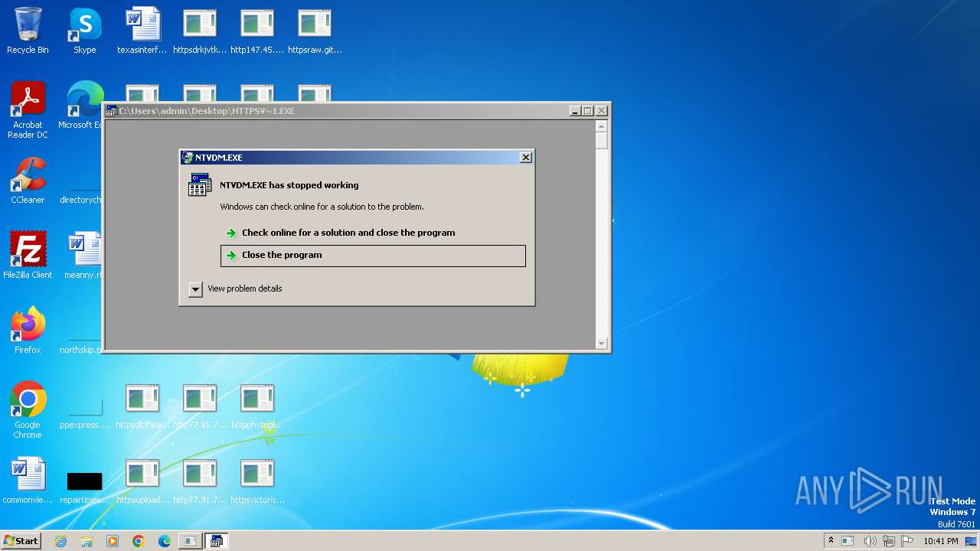Select the httpsvictoris desktop file

point(257,481)
